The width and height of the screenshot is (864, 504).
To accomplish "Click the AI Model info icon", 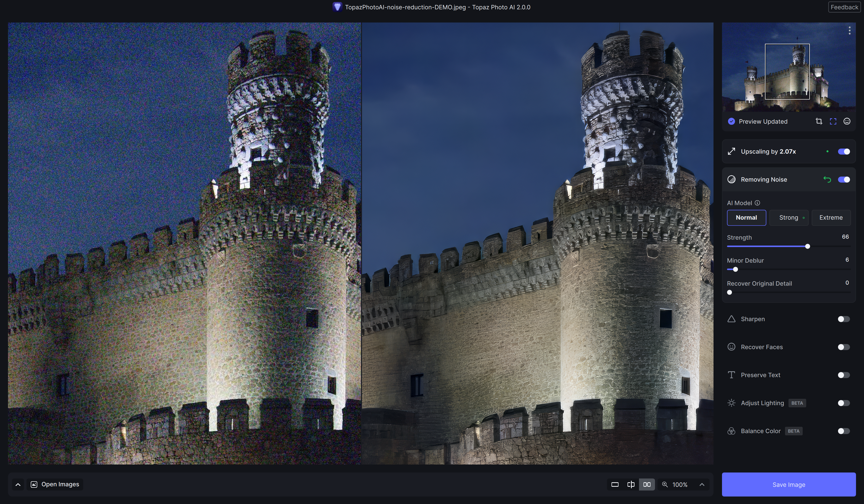I will [x=757, y=203].
